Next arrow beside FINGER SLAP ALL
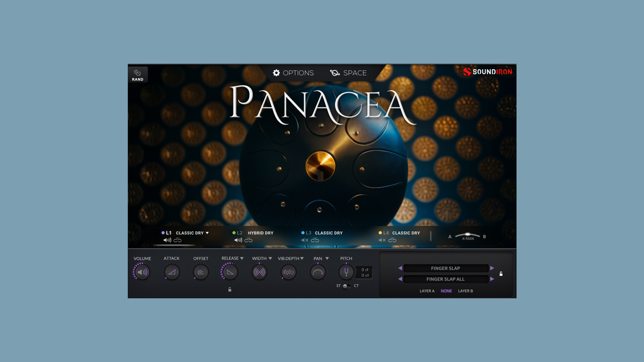This screenshot has width=644, height=362. coord(492,279)
